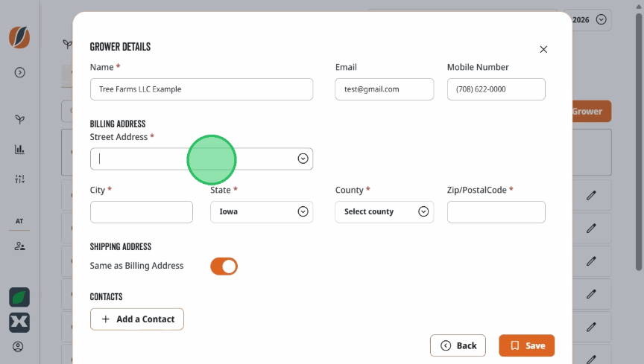Open the sliders settings icon in sidebar

(x=19, y=179)
